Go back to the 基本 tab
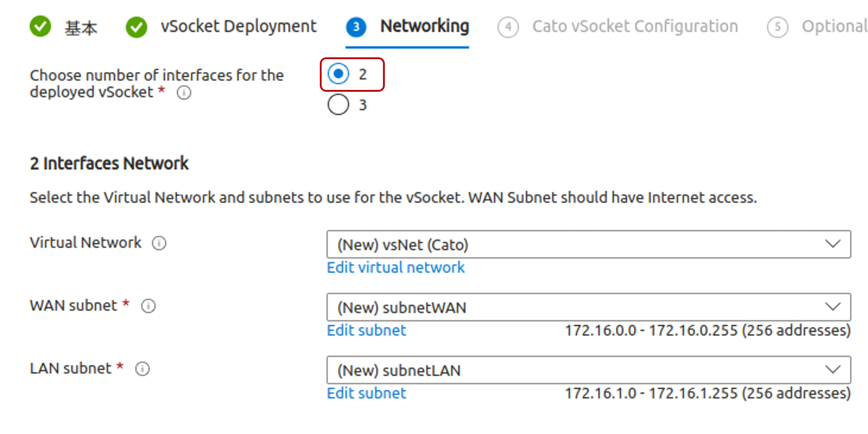The width and height of the screenshot is (868, 434). point(81,28)
